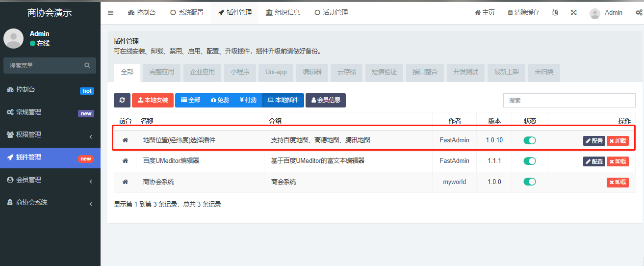Select the 编辑器 category tab
This screenshot has width=644, height=266.
point(312,72)
